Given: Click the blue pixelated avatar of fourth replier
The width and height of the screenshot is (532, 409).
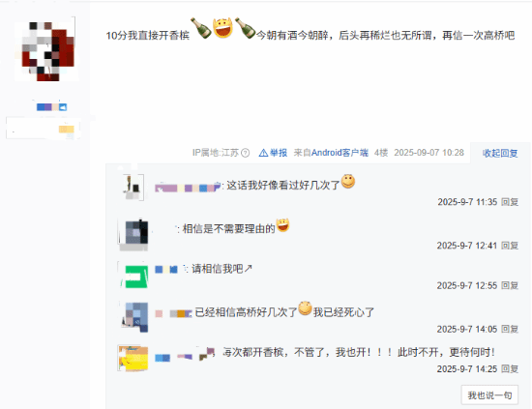Looking at the screenshot, I should (x=134, y=317).
